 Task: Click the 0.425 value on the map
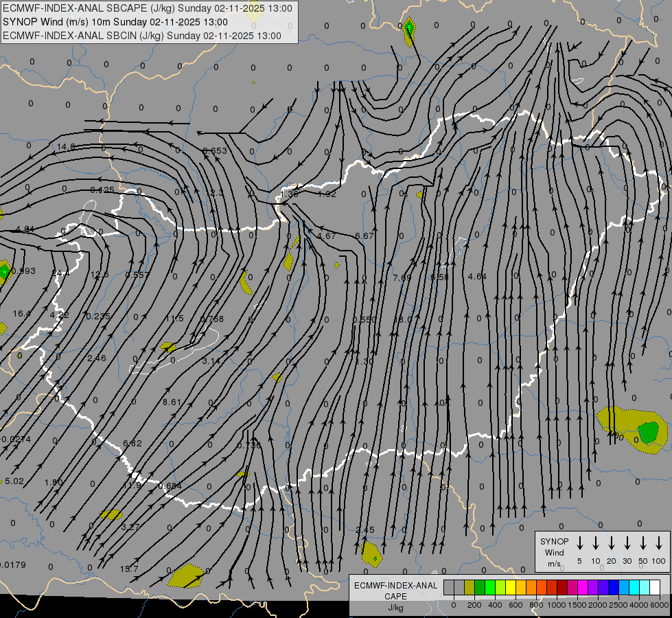pyautogui.click(x=102, y=190)
